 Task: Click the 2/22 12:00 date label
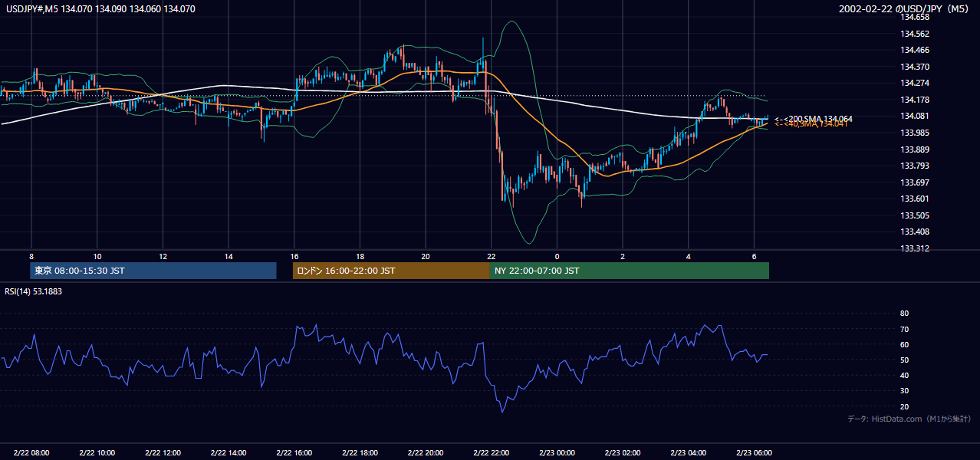coord(163,453)
